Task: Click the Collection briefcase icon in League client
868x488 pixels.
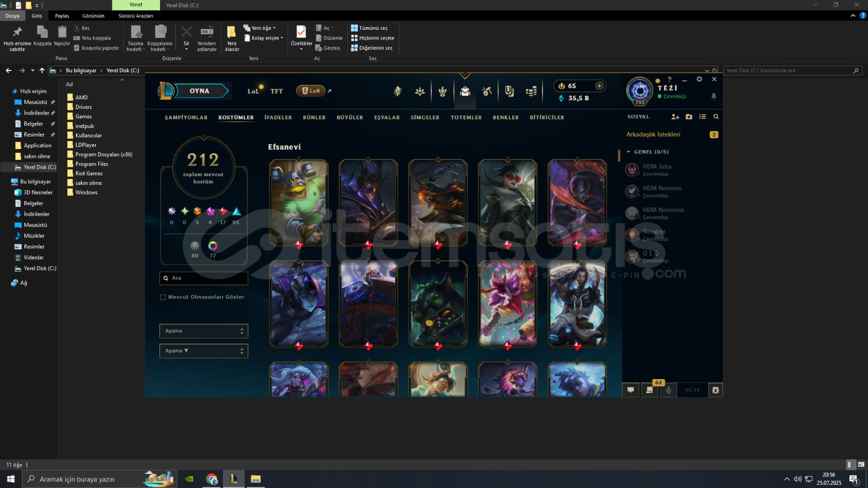Action: coord(465,91)
